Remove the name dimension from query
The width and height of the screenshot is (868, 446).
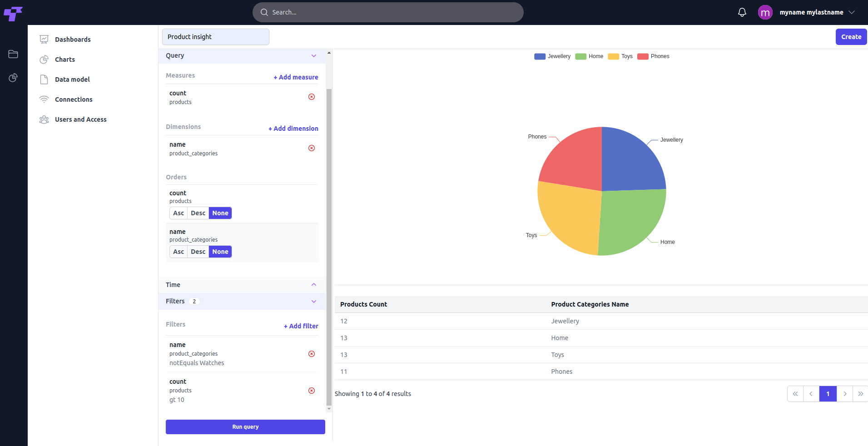click(312, 148)
